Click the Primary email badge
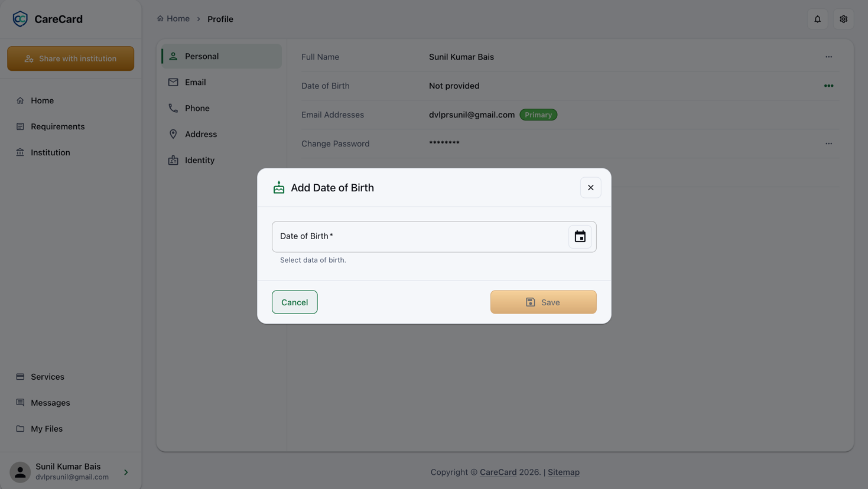This screenshot has height=489, width=868. point(538,115)
